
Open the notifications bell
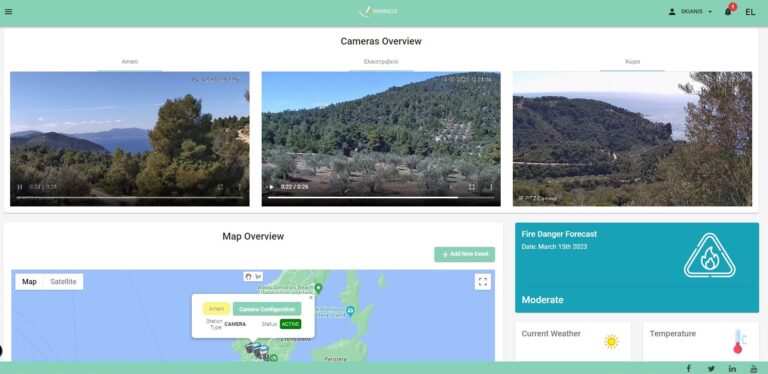pyautogui.click(x=728, y=12)
